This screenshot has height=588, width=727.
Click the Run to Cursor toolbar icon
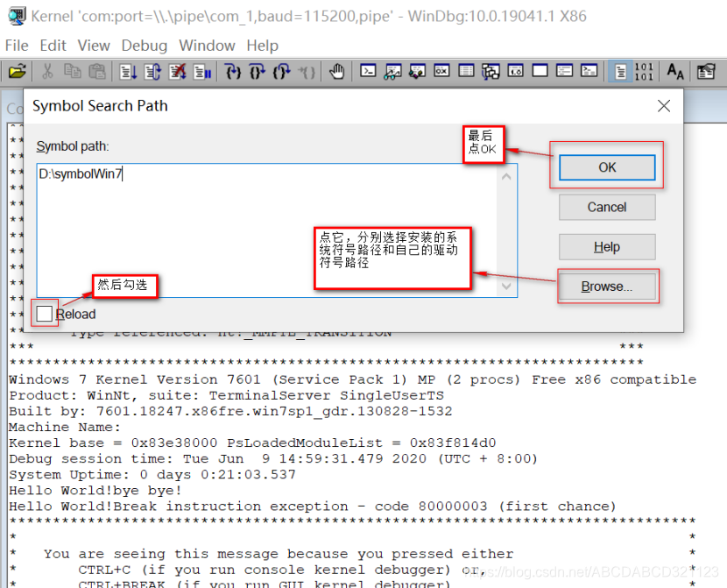click(x=307, y=71)
